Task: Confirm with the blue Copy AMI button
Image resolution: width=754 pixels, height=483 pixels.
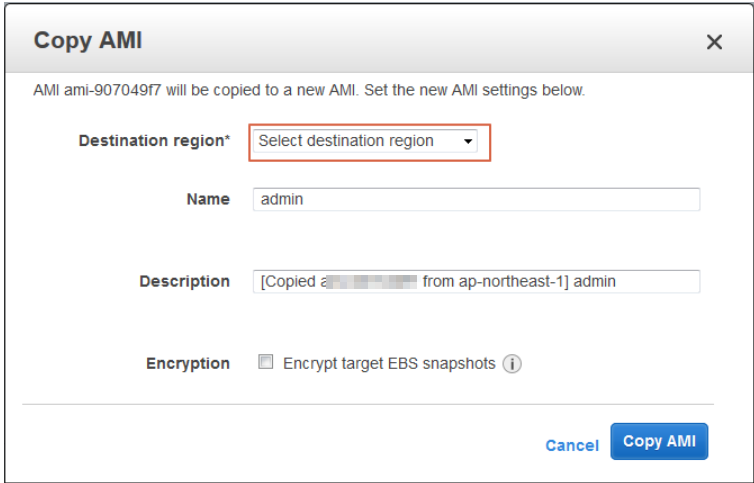Action: pos(659,441)
